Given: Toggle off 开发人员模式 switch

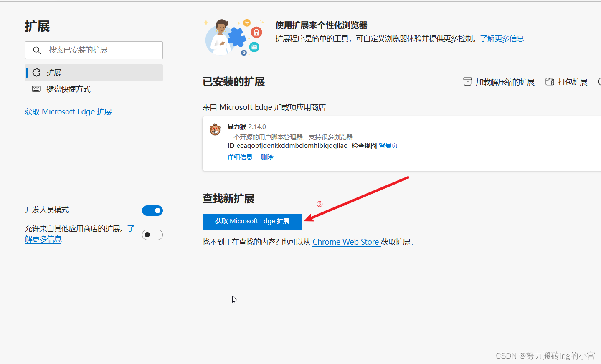Looking at the screenshot, I should point(152,211).
